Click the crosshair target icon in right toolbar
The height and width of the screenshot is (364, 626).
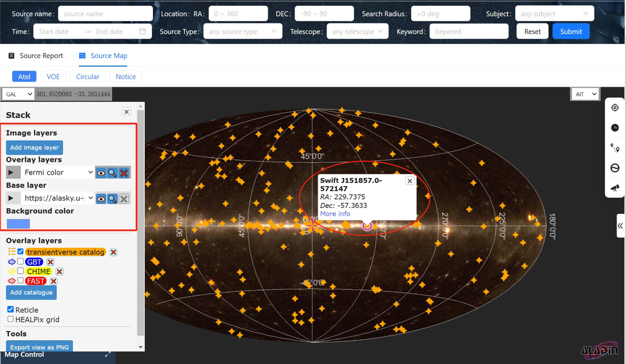(615, 108)
